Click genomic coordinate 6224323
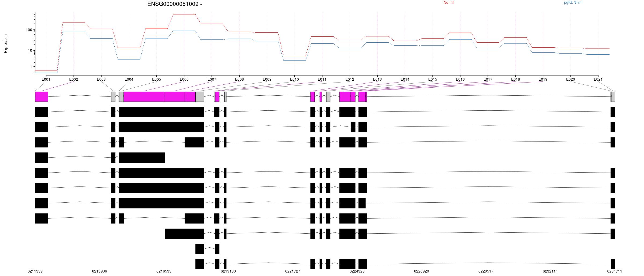 [357, 271]
